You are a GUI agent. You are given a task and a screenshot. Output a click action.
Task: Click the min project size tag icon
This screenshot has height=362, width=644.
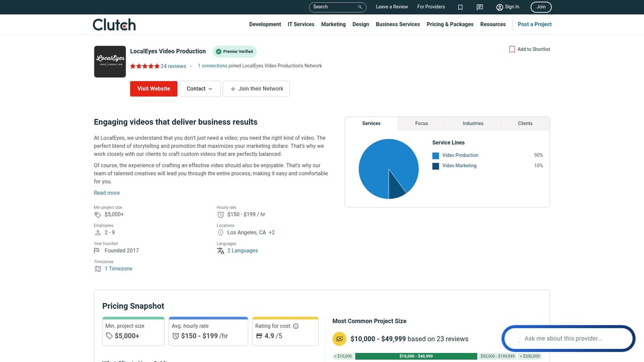pos(98,215)
